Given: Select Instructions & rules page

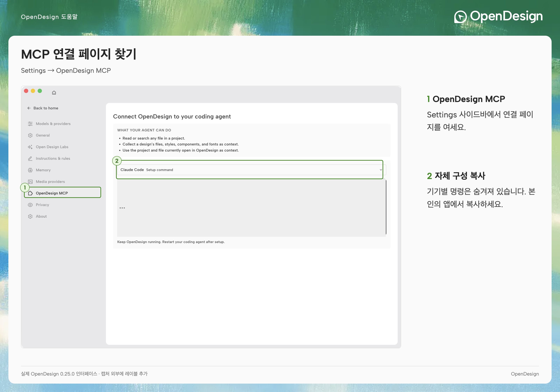Looking at the screenshot, I should (x=63, y=159).
